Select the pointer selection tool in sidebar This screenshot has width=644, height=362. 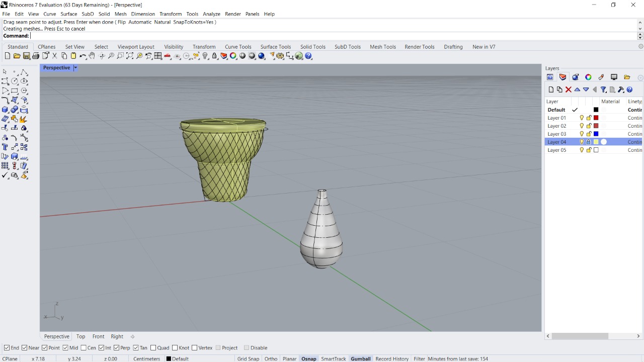pyautogui.click(x=5, y=72)
